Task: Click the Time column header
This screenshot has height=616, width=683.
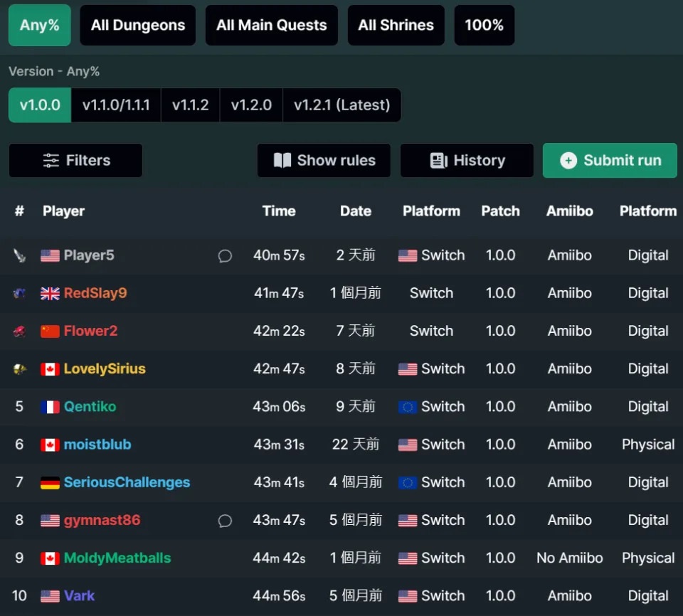Action: (x=279, y=211)
